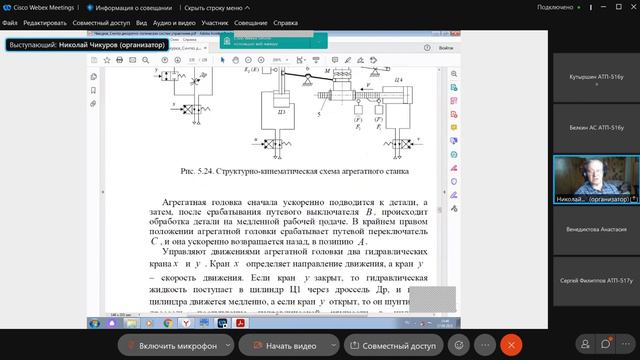Click the bookmark star icon in Acrobat toolbar
Image resolution: width=640 pixels, height=360 pixels.
tap(107, 60)
